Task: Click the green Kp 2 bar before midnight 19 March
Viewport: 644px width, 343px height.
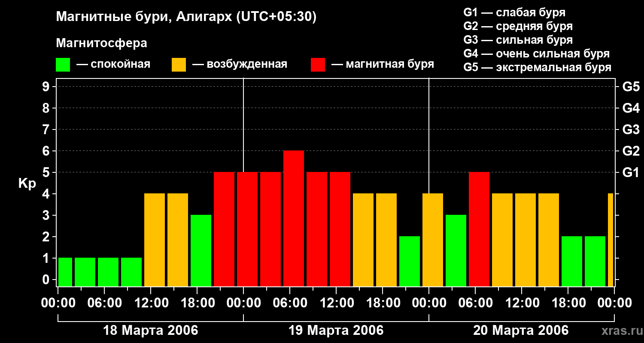Action: 410,262
